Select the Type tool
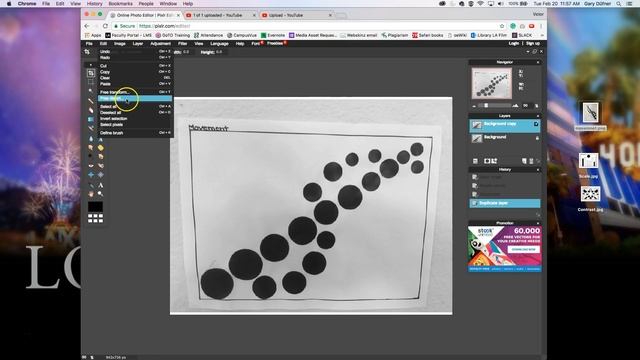This screenshot has height=360, width=640. point(100,185)
